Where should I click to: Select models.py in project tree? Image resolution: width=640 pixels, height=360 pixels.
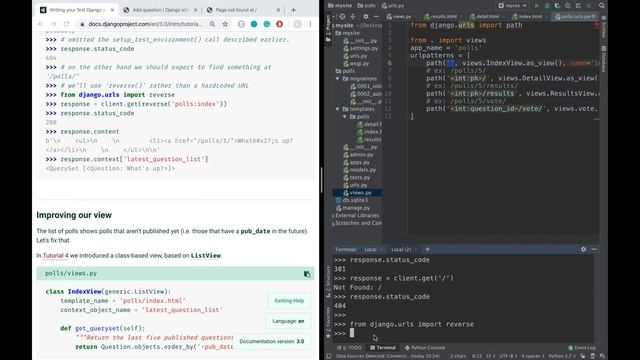pyautogui.click(x=360, y=170)
